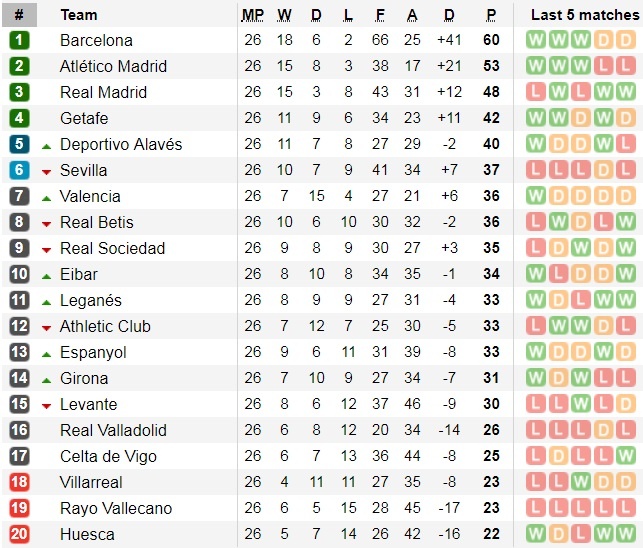
Task: Click the # rank column header
Action: (19, 15)
